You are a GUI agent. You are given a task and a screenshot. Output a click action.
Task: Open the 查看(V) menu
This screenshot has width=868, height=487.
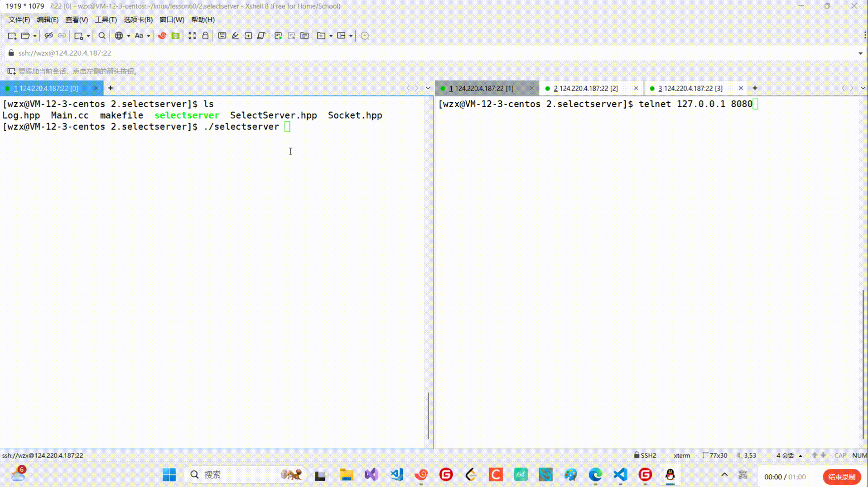pyautogui.click(x=77, y=20)
